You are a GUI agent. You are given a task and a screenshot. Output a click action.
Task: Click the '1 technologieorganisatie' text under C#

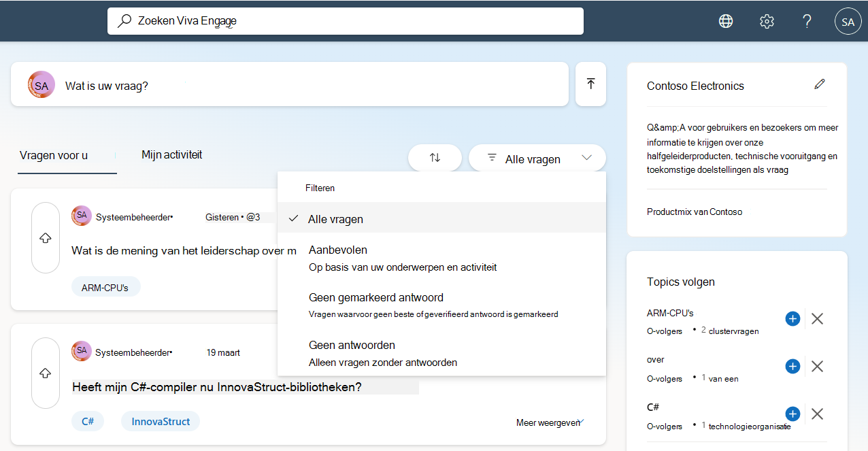(746, 426)
